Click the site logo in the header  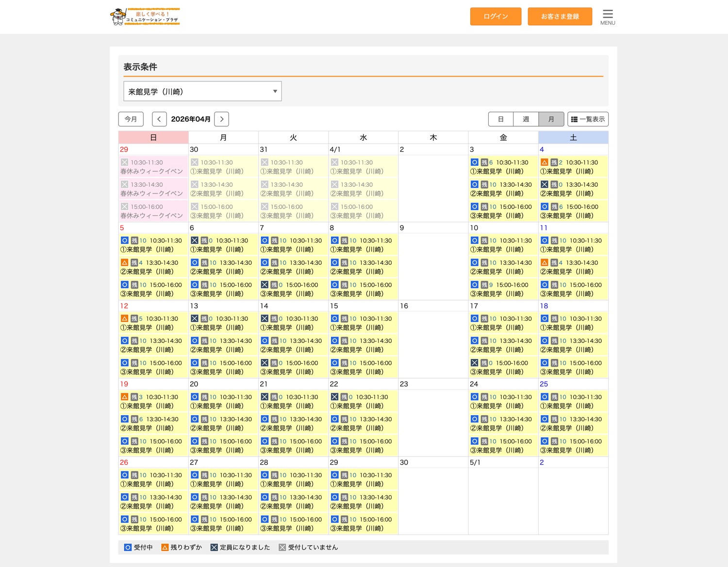click(x=145, y=16)
